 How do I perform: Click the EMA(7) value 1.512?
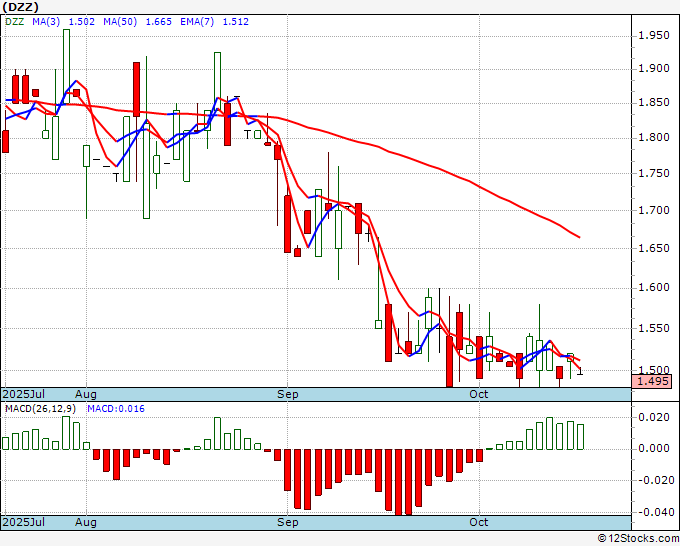click(235, 21)
